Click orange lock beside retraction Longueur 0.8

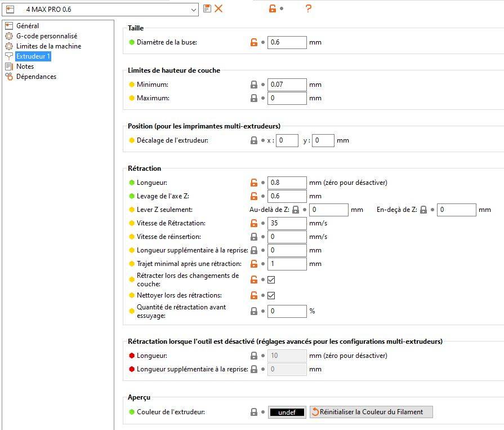(254, 183)
